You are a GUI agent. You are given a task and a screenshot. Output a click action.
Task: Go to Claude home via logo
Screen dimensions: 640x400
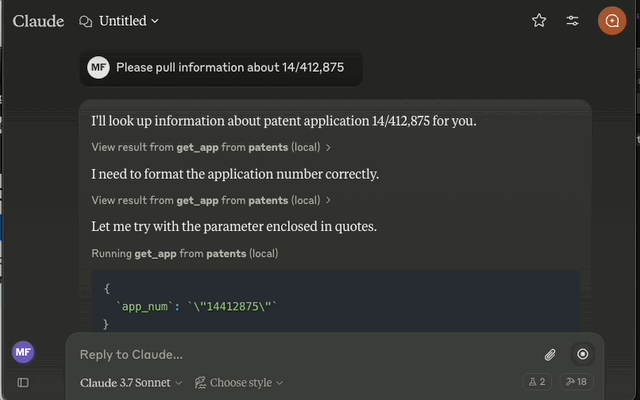[x=38, y=21]
